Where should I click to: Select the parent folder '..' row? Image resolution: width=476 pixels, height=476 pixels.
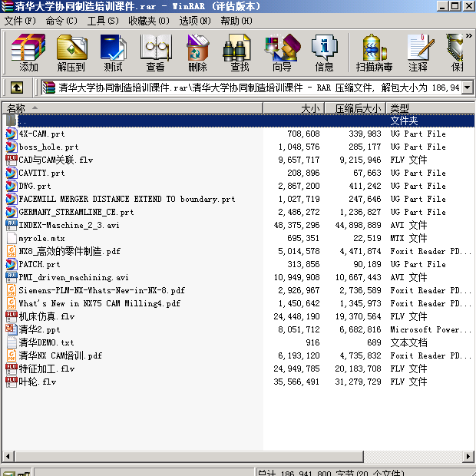coord(239,121)
